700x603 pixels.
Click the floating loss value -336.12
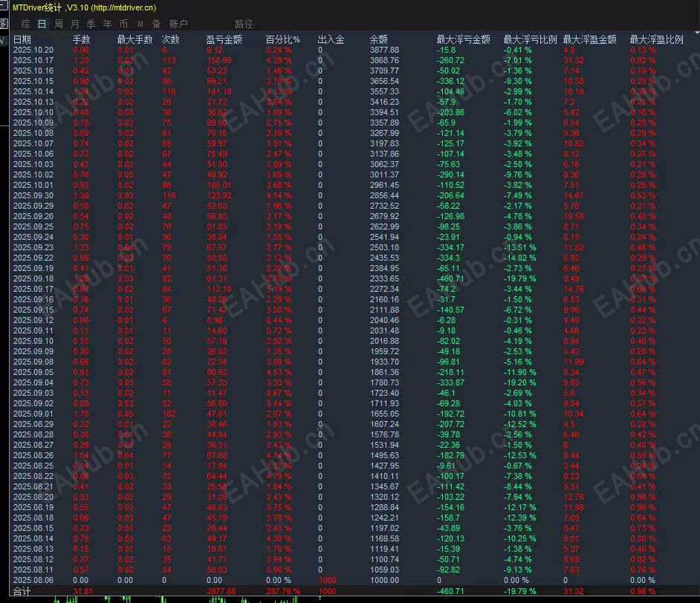click(450, 81)
